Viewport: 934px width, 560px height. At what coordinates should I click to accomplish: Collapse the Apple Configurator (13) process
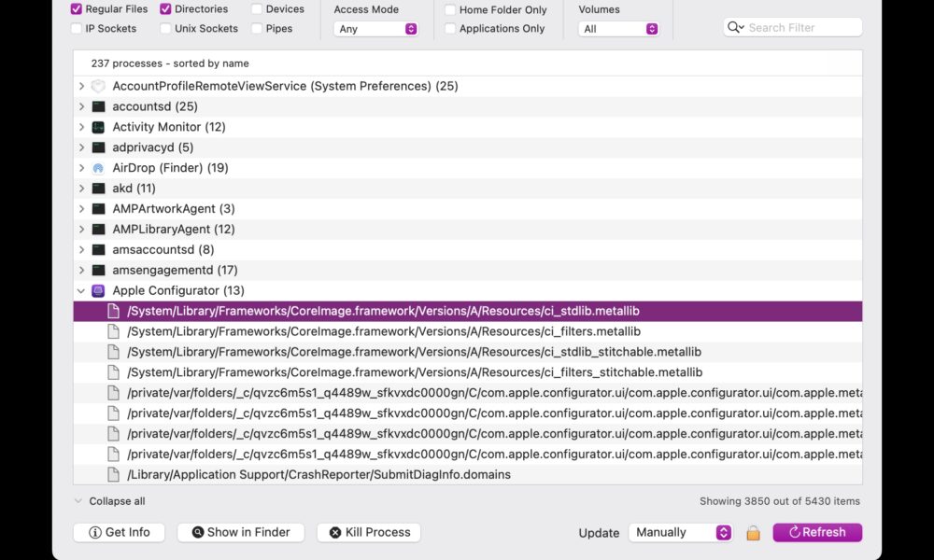[x=81, y=291]
